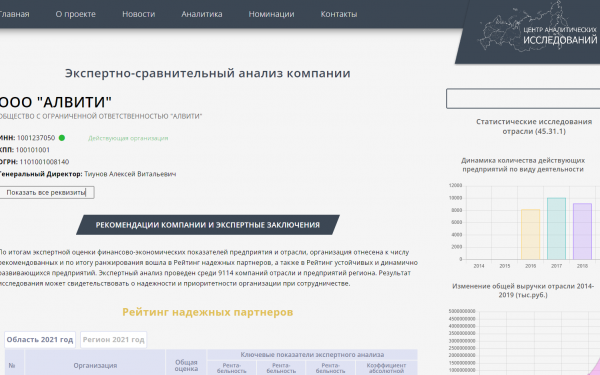Image resolution: width=600 pixels, height=375 pixels.
Task: Click Изменение общей выручки отрасли chart title
Action: [523, 290]
